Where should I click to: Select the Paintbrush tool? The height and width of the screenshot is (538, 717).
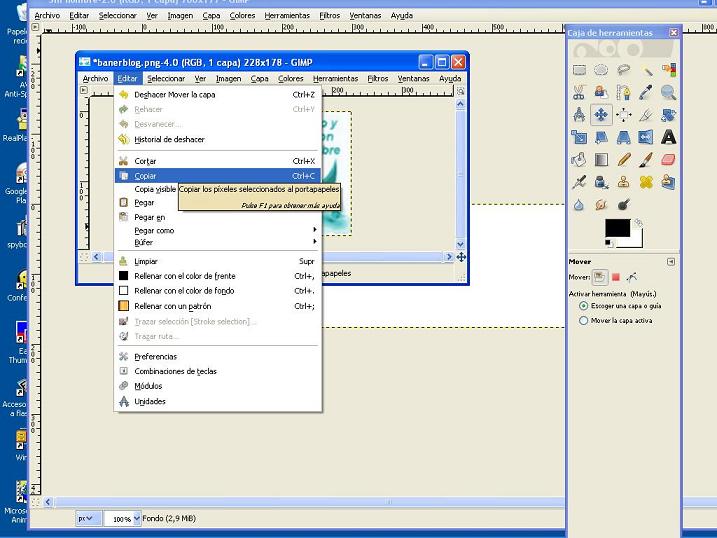(646, 160)
